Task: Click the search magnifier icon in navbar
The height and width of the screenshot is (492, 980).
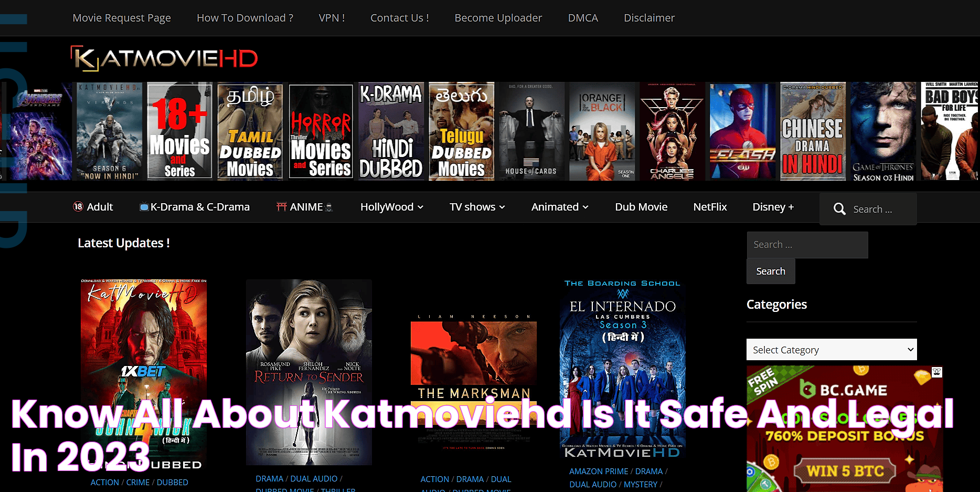Action: (839, 209)
